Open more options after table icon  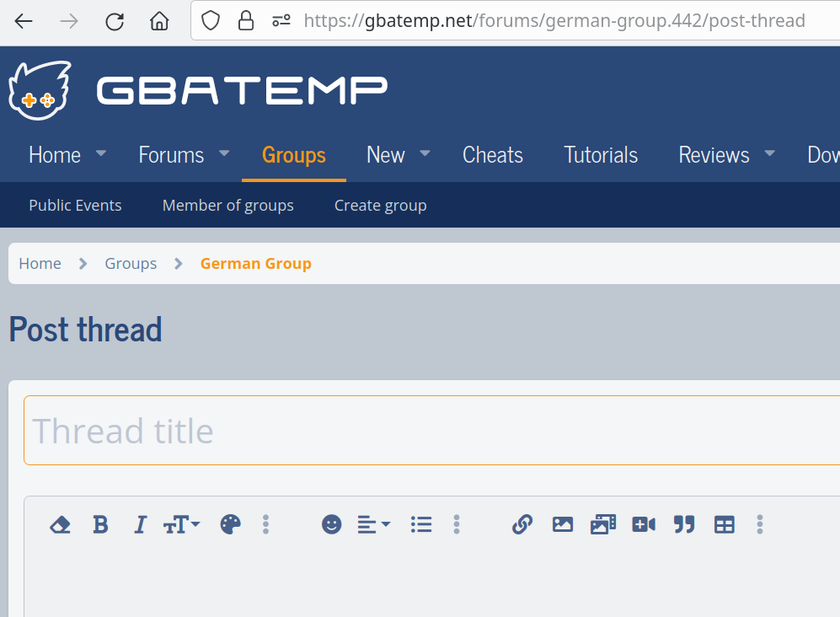pyautogui.click(x=760, y=524)
